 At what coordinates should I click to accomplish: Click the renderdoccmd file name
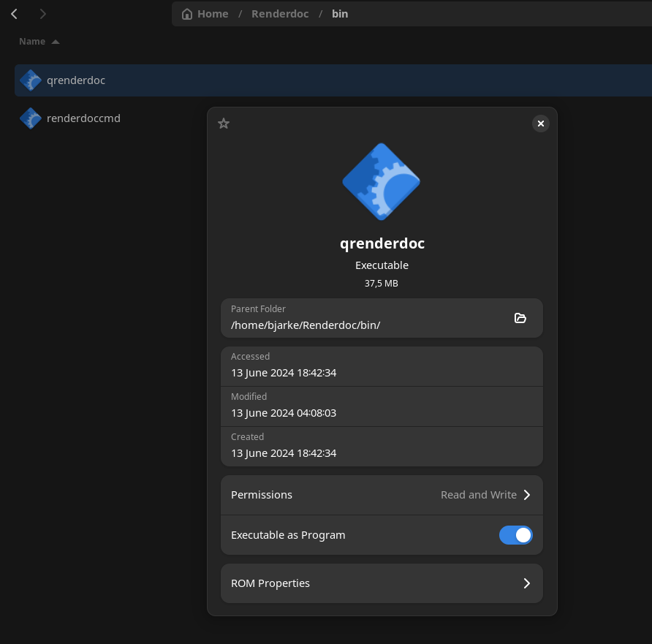click(83, 118)
